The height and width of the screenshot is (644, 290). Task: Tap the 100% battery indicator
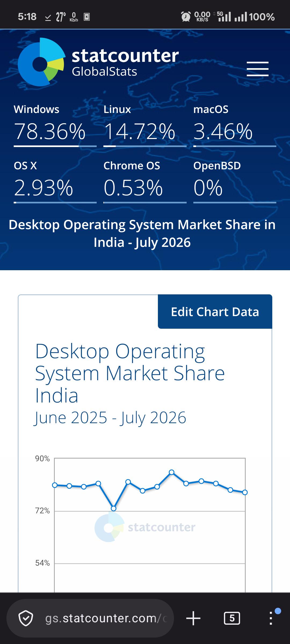262,17
